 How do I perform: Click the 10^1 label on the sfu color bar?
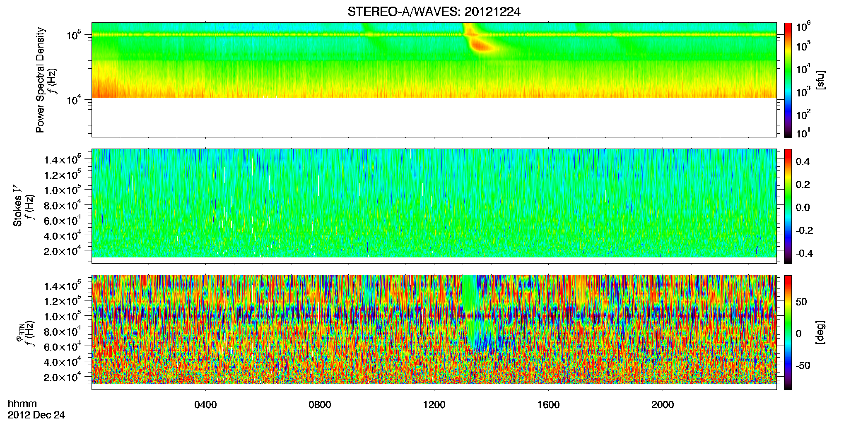point(803,133)
